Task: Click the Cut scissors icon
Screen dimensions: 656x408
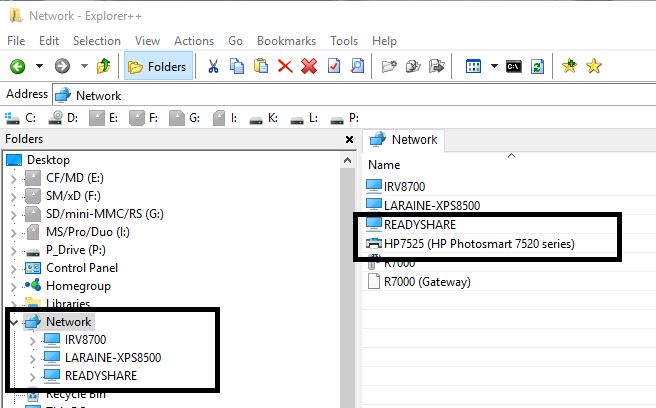Action: tap(213, 66)
